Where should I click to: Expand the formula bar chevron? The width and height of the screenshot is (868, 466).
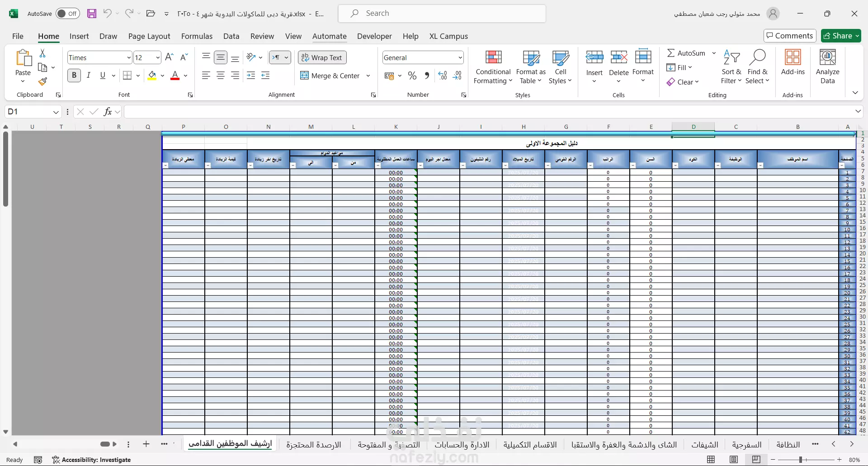pos(858,111)
